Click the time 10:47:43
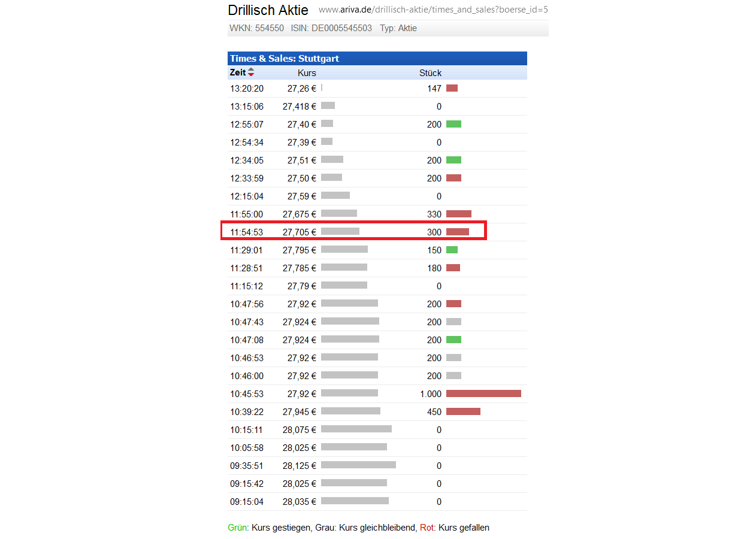 click(247, 322)
